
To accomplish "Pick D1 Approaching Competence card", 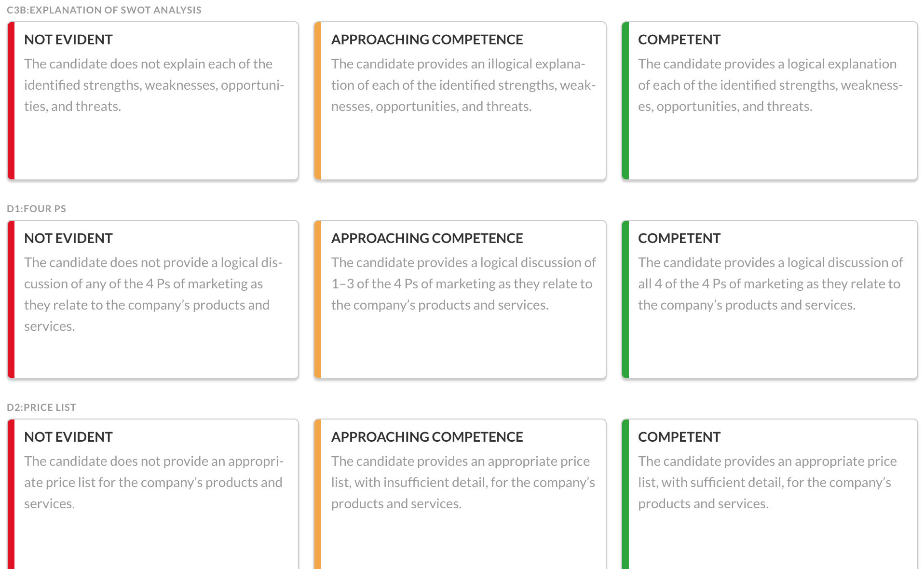I will [460, 299].
